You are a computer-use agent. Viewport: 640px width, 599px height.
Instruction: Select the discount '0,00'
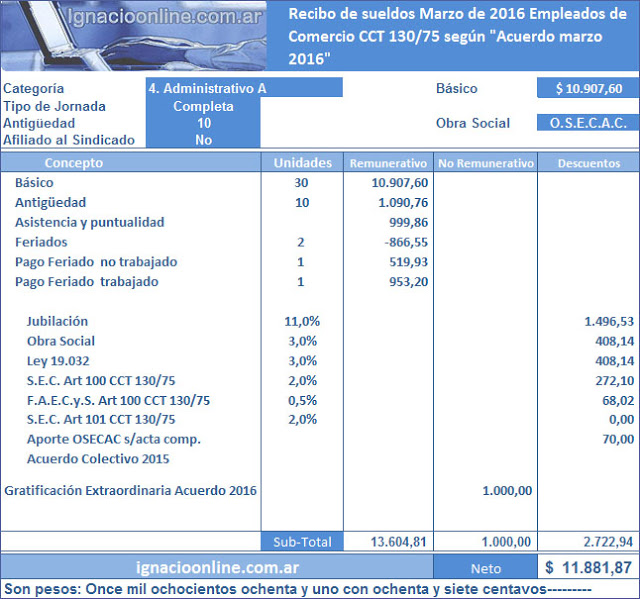click(621, 419)
